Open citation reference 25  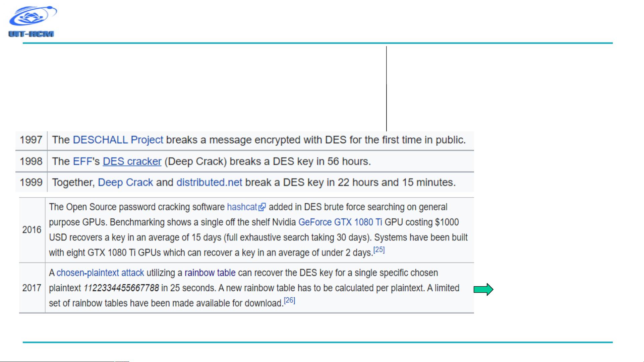(379, 250)
